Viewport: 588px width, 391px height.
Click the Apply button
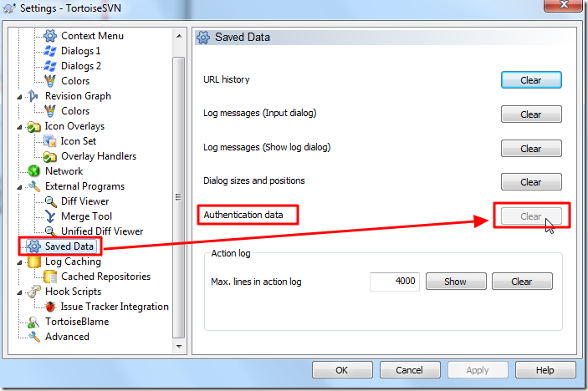tap(478, 370)
